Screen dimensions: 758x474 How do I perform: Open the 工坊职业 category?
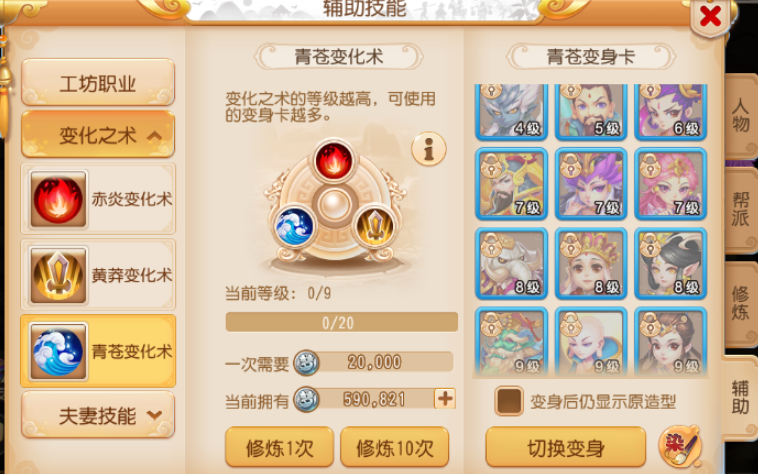coord(98,83)
